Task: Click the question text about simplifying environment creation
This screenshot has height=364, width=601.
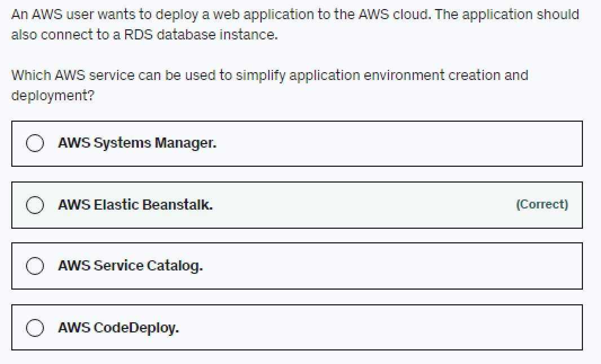Action: (x=270, y=85)
